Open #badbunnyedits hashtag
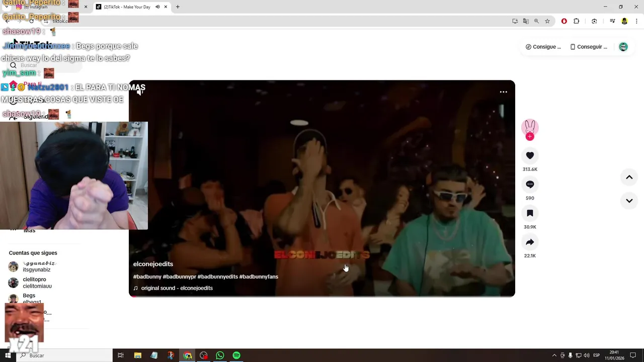This screenshot has height=362, width=644. click(x=218, y=277)
